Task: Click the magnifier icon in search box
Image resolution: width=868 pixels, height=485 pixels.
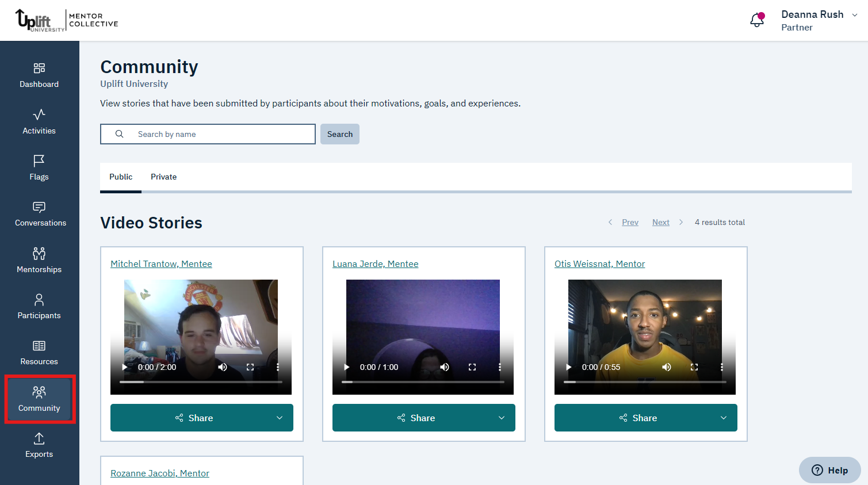Action: coord(120,134)
